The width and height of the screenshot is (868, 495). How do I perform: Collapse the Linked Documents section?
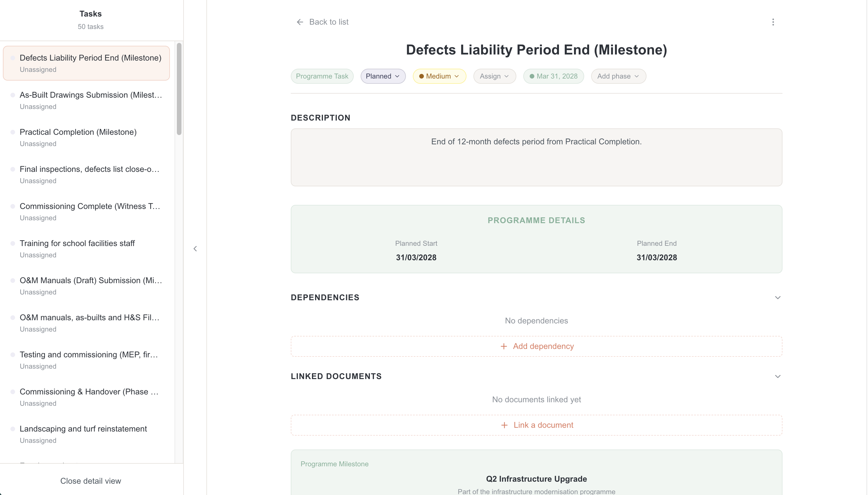coord(777,376)
